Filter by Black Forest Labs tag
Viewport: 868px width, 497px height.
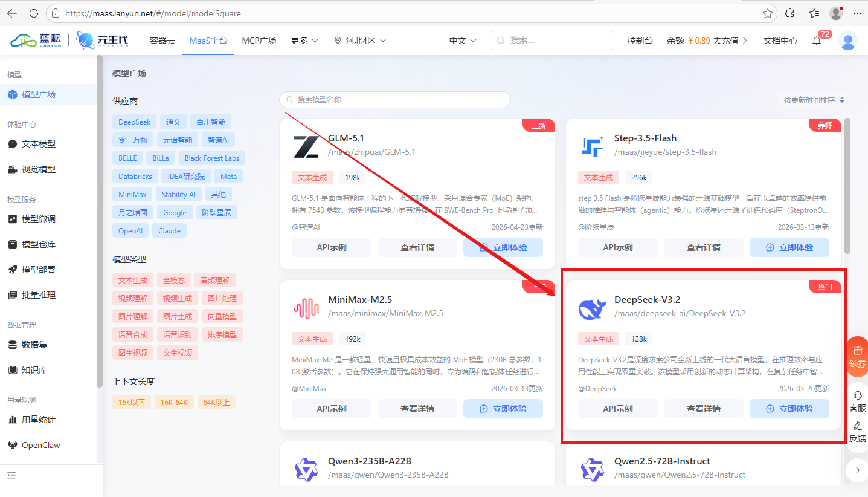tap(212, 158)
